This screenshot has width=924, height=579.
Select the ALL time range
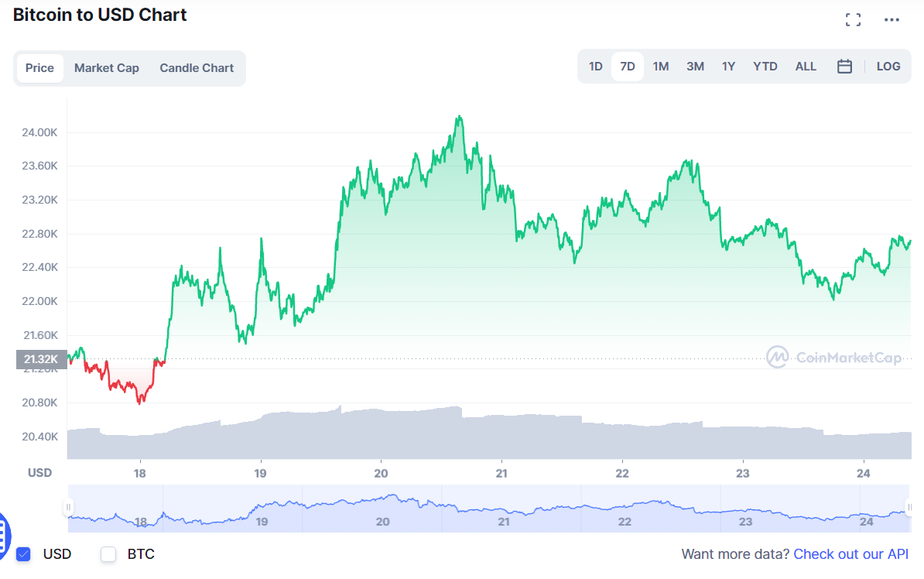806,67
